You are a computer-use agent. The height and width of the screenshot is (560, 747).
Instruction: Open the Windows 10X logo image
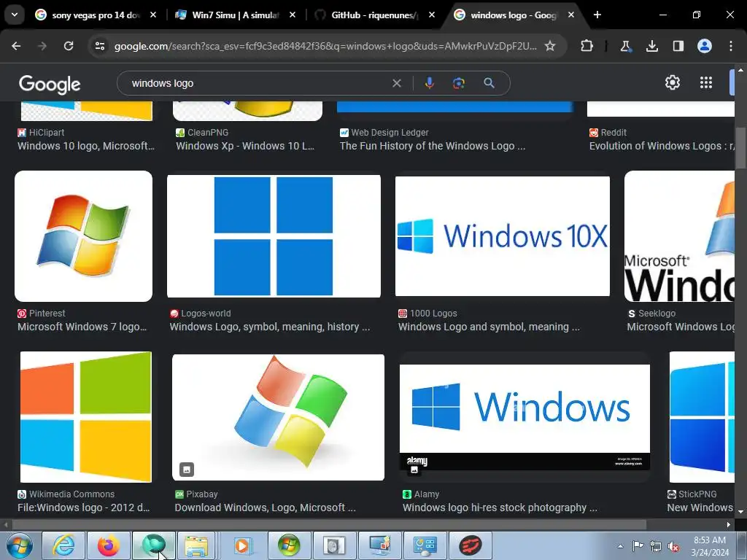click(502, 236)
